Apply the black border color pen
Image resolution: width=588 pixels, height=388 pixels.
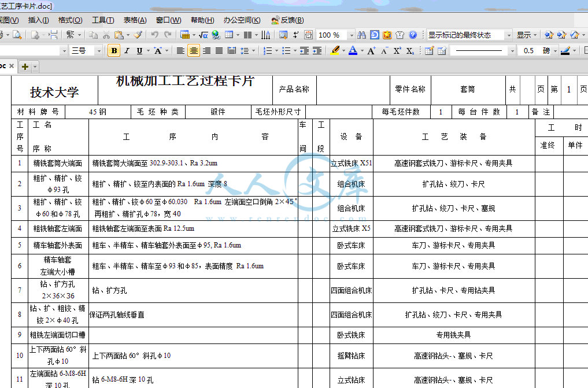[x=565, y=51]
